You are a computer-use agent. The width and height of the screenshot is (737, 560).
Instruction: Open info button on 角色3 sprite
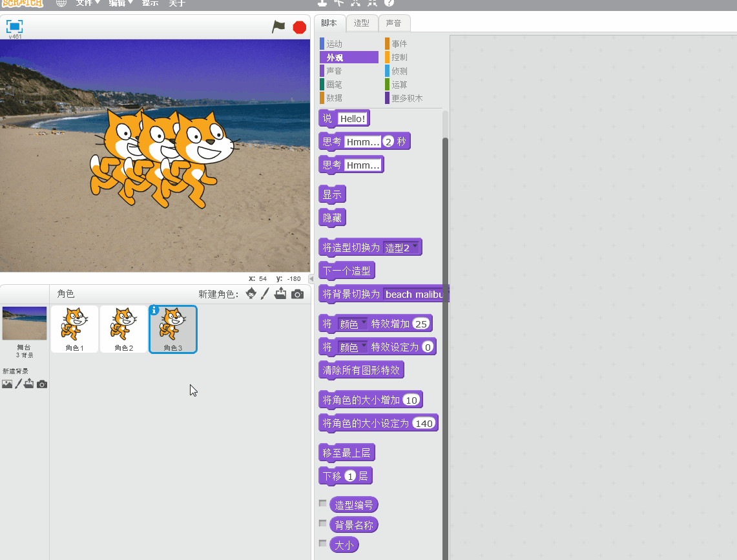point(154,310)
